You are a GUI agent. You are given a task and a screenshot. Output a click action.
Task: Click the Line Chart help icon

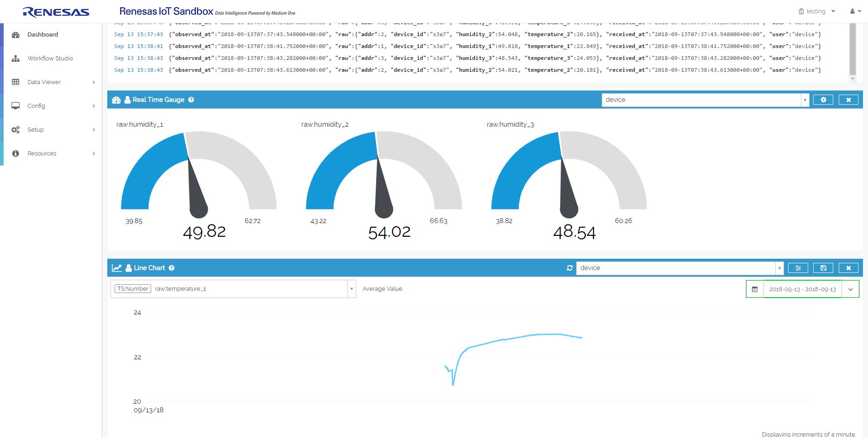tap(172, 268)
